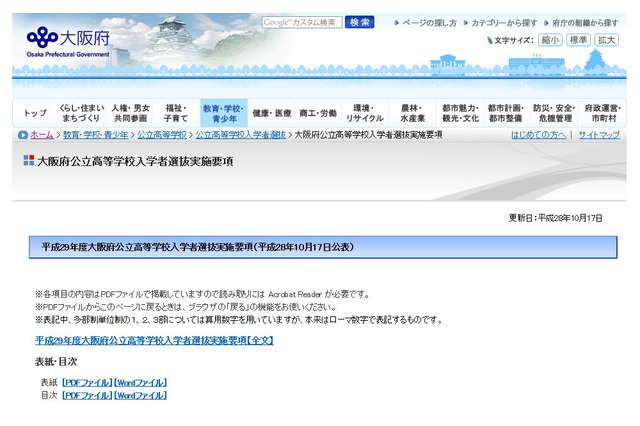The width and height of the screenshot is (640, 426).
Task: Select 府政運営・市町村 tab
Action: click(602, 113)
